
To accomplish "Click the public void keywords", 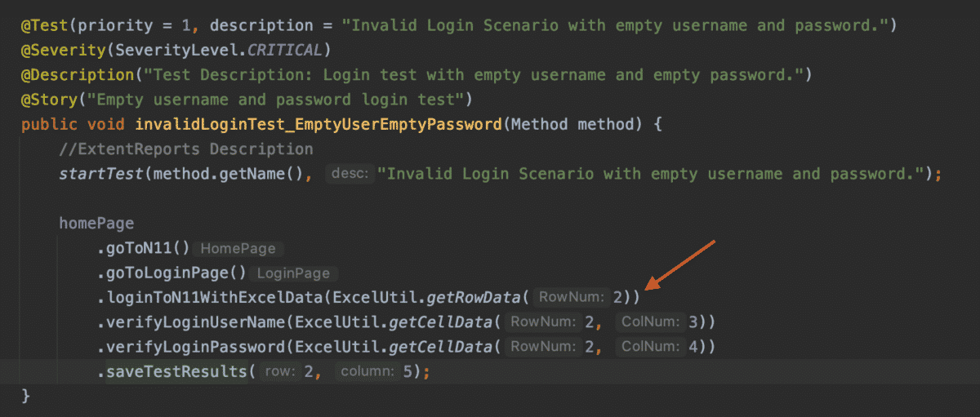I will [72, 126].
